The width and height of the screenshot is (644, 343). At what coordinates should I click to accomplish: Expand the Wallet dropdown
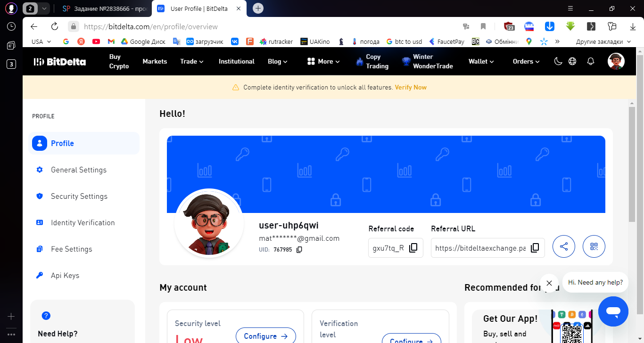pos(481,61)
